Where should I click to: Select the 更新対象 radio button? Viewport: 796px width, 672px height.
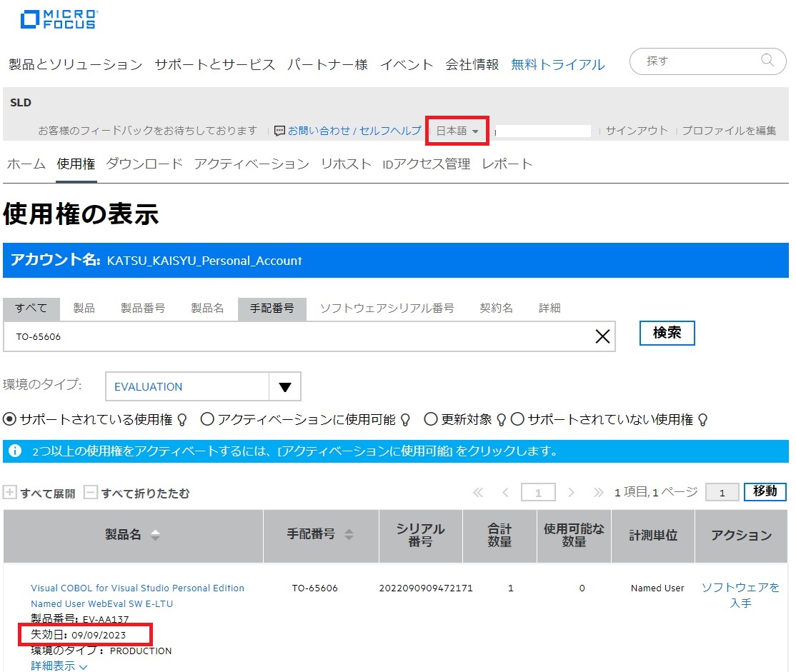coord(430,419)
